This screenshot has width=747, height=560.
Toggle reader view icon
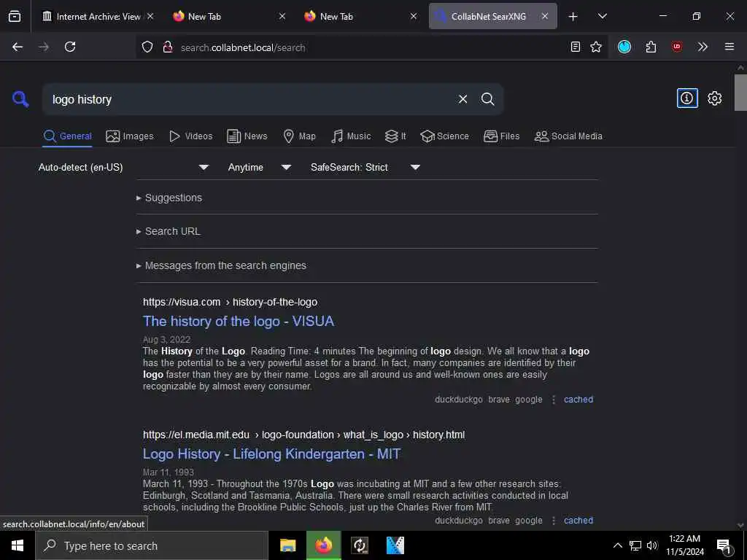pyautogui.click(x=575, y=47)
